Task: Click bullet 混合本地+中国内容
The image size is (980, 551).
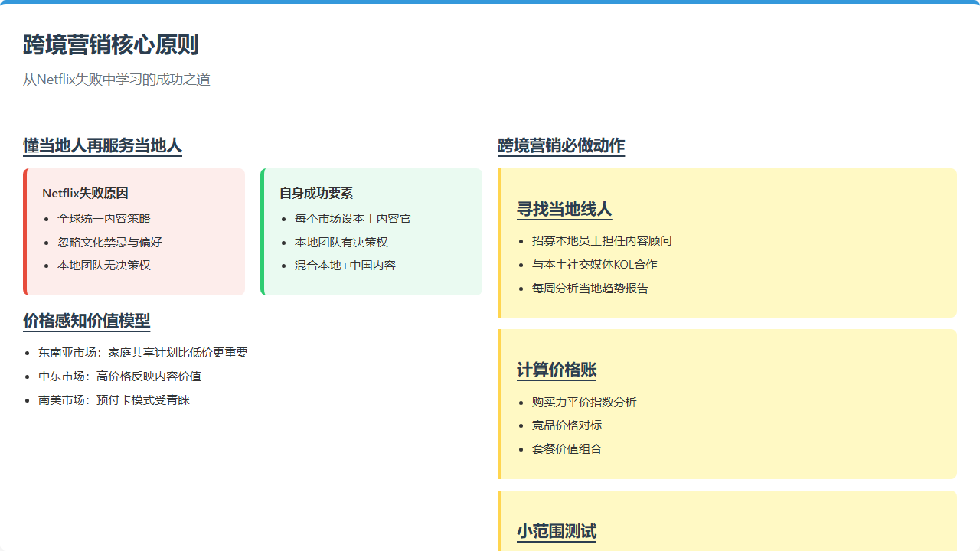Action: [345, 266]
